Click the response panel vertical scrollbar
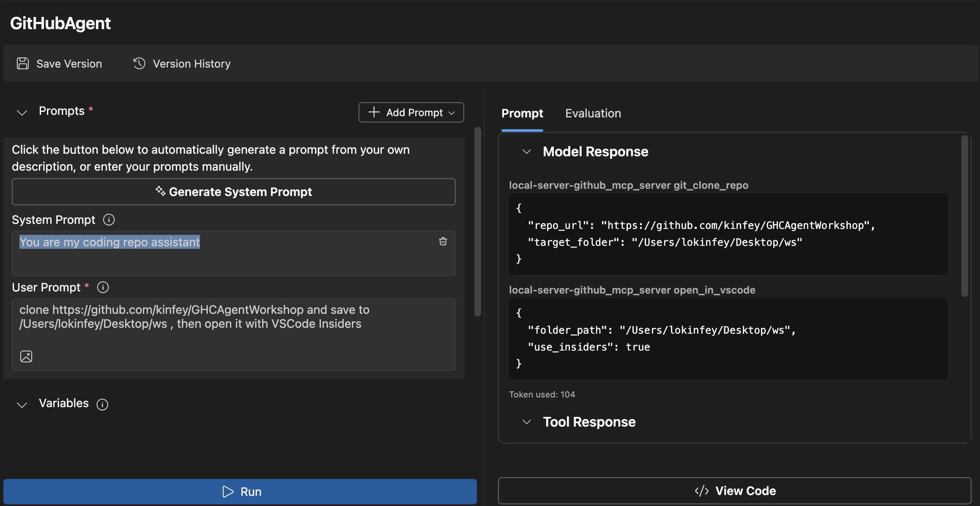The height and width of the screenshot is (506, 980). pos(965,216)
